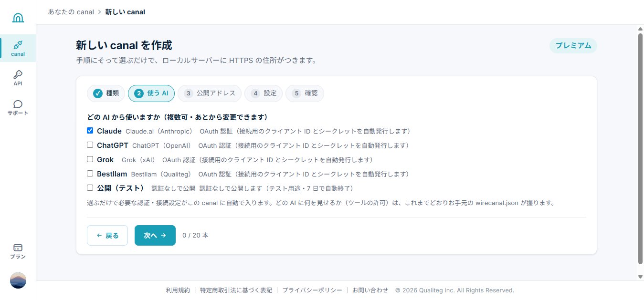This screenshot has width=644, height=300.
Task: Uncheck the Claude checkbox
Action: click(x=90, y=131)
